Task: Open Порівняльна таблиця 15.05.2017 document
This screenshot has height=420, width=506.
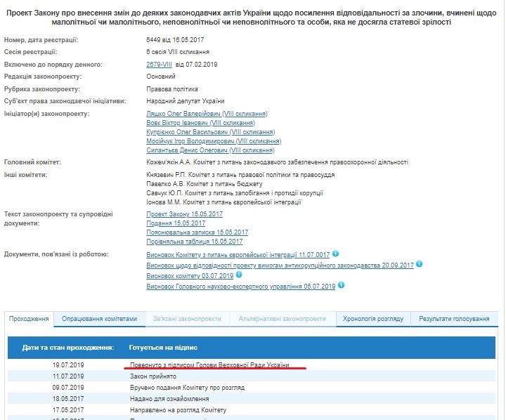Action: coord(195,242)
